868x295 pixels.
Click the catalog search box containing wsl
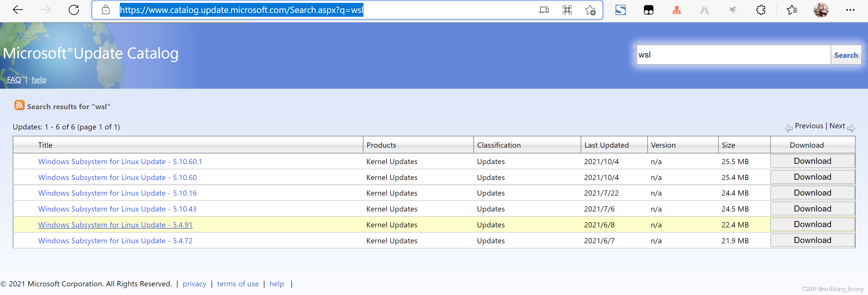point(733,55)
